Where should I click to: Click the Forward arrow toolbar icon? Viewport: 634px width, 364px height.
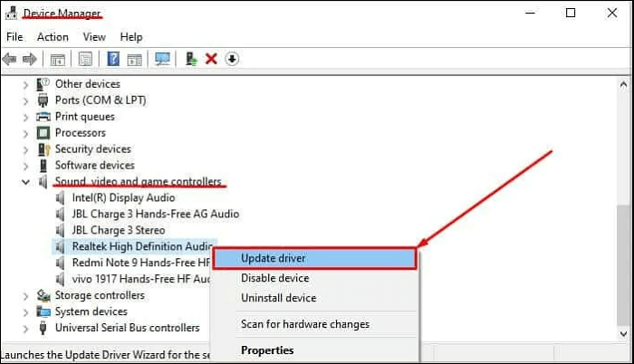pyautogui.click(x=30, y=59)
